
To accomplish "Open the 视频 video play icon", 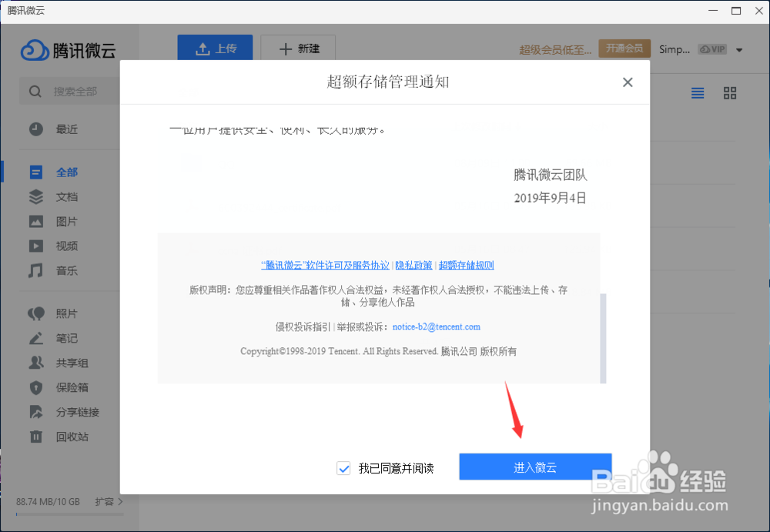I will [x=36, y=246].
